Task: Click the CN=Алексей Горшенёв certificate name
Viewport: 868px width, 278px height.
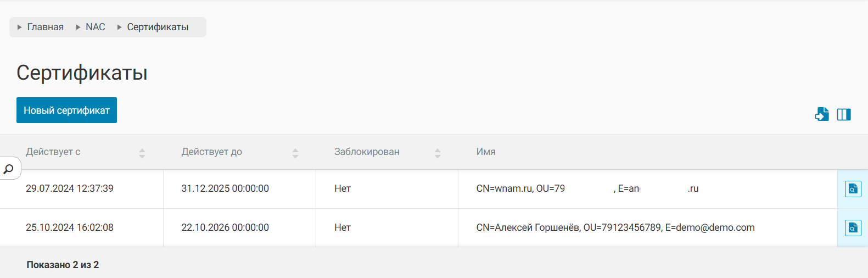Action: click(615, 227)
